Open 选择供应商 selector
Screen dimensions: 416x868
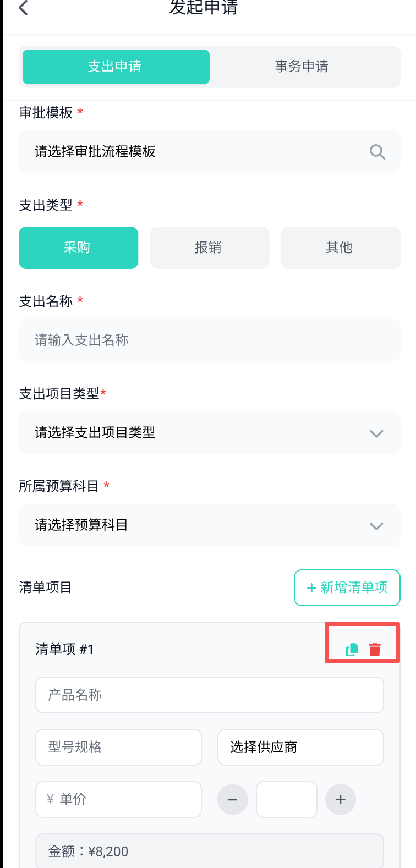click(300, 747)
